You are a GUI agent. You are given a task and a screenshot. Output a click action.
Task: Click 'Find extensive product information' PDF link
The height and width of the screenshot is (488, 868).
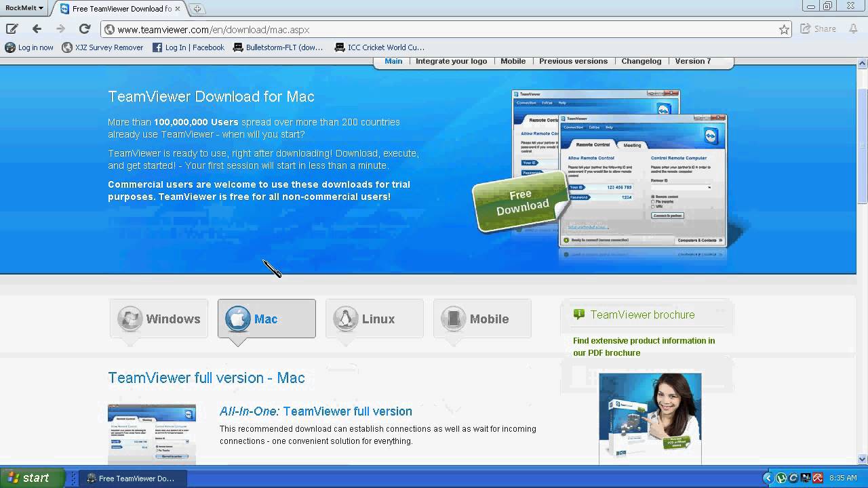(644, 346)
